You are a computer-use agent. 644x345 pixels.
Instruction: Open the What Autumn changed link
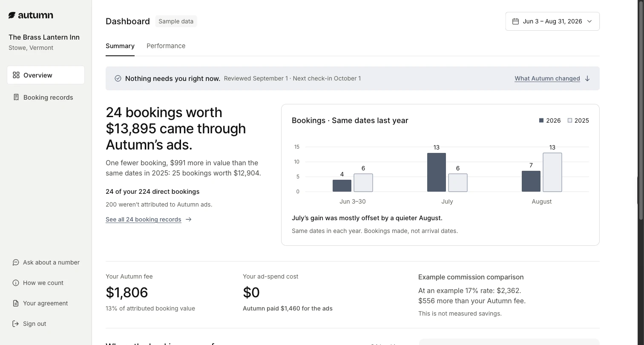tap(547, 78)
